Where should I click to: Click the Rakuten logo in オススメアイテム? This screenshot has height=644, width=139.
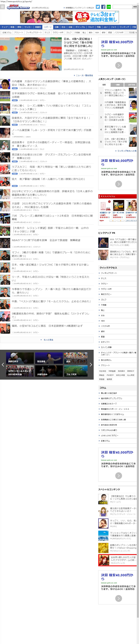point(102,220)
